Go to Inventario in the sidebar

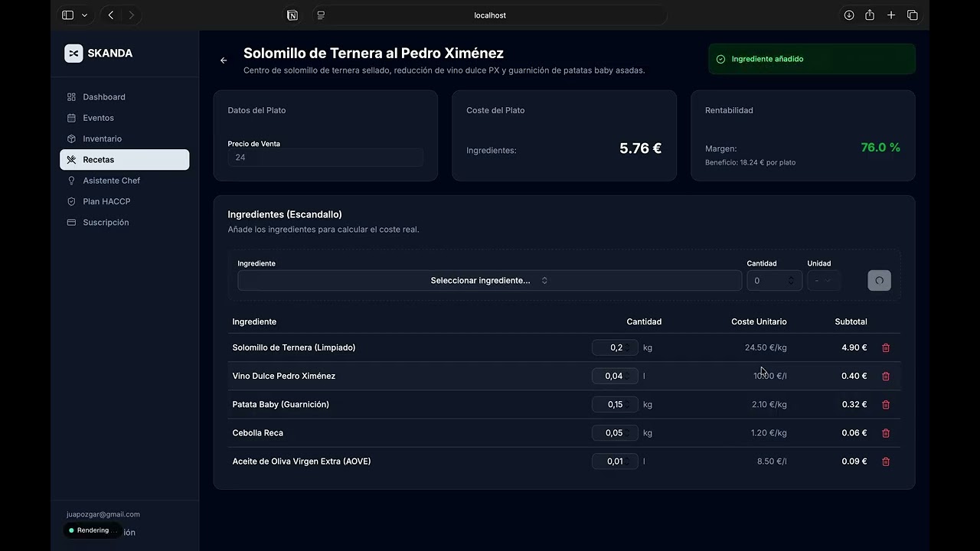pos(103,139)
